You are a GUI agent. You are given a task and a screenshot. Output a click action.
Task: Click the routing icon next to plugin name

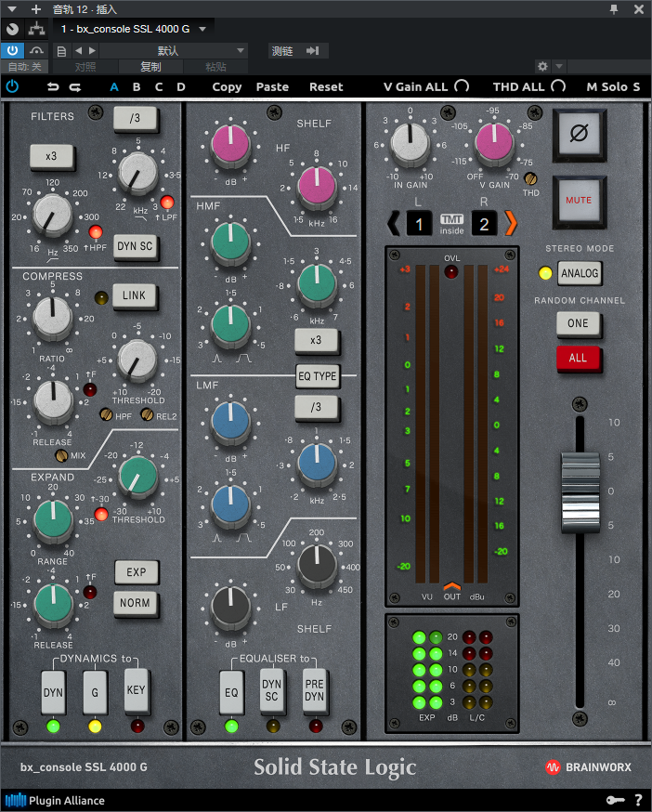[36, 29]
